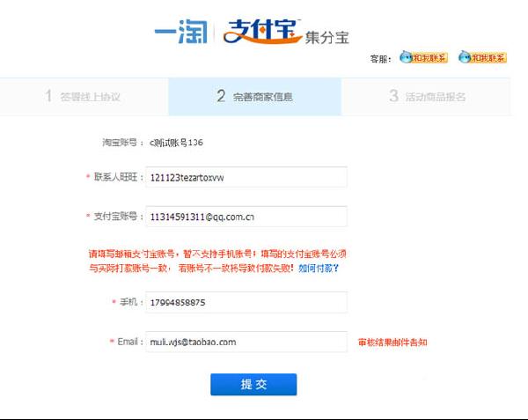Screen dimensions: 528x420
Task: Open the 如何付款? help link
Action: coord(319,269)
